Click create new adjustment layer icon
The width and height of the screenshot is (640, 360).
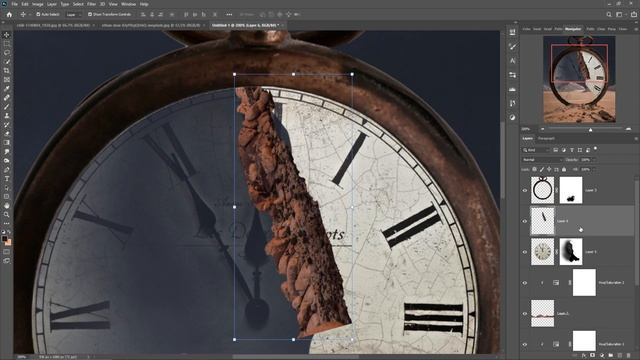[x=602, y=356]
